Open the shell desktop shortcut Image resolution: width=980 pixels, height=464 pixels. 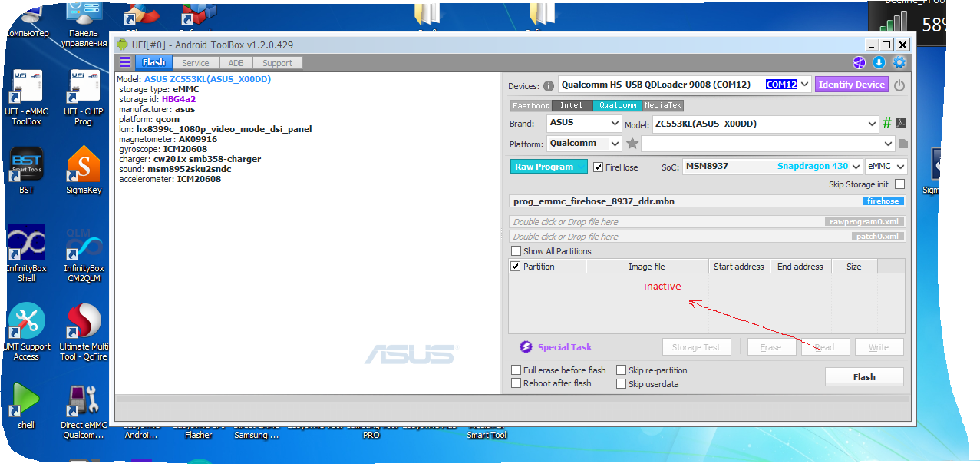coord(26,406)
